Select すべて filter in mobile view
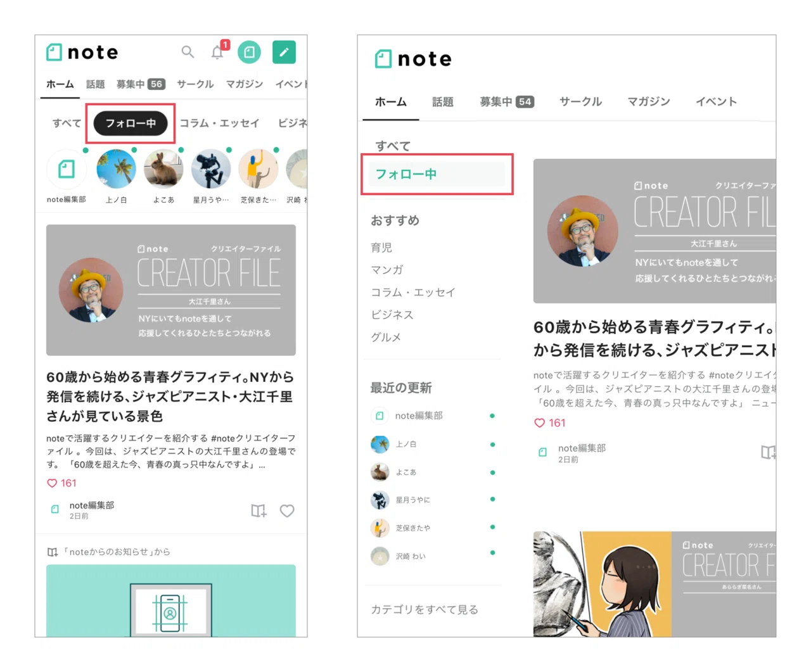Image resolution: width=811 pixels, height=672 pixels. point(67,123)
